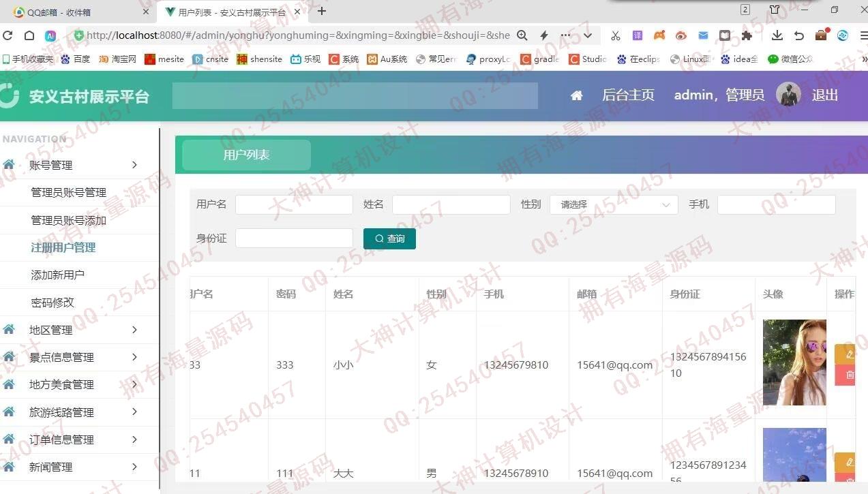The width and height of the screenshot is (868, 494).
Task: Click the undo closed tab icon
Action: tap(799, 35)
